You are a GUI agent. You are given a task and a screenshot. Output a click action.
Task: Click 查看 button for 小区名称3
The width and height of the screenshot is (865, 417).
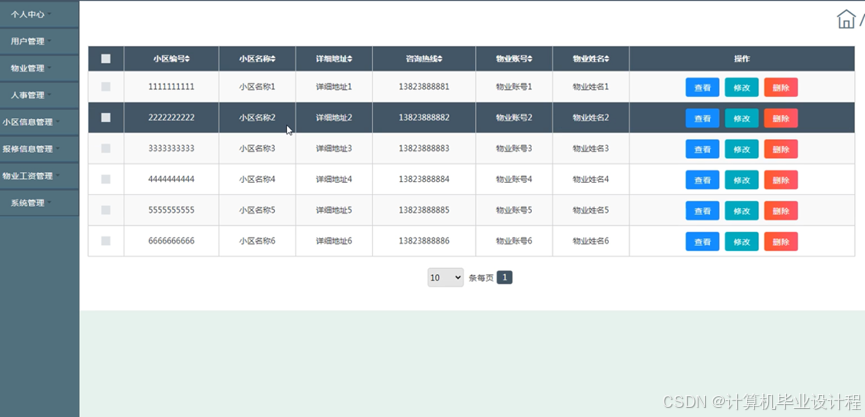point(702,149)
